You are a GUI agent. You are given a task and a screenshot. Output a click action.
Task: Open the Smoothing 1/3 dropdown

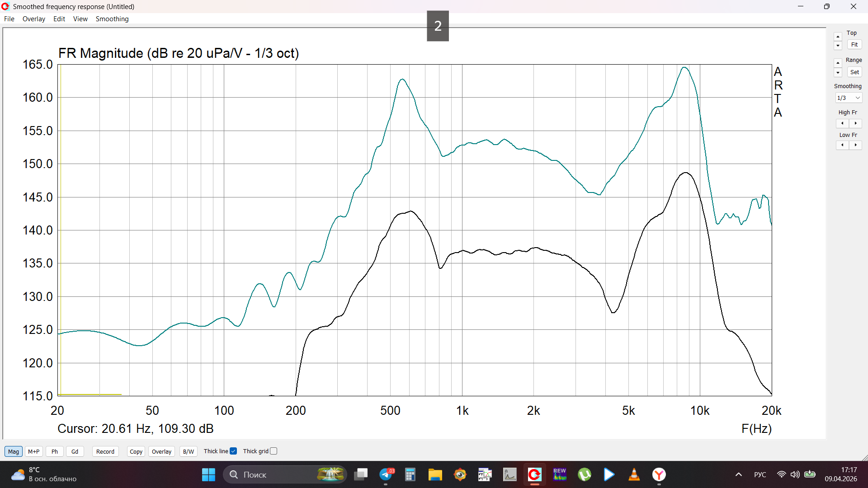849,98
